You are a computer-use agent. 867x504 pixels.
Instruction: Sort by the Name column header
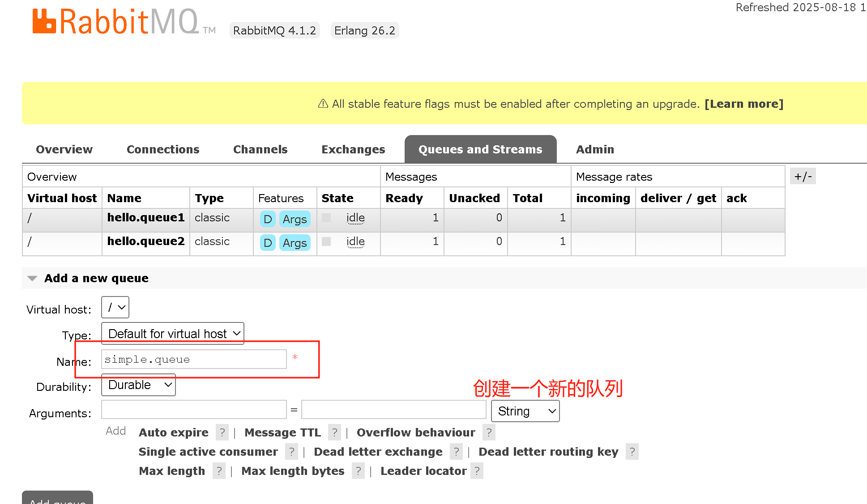pos(124,198)
